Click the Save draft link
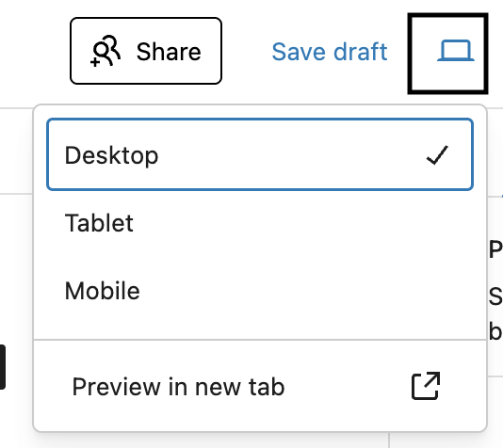The height and width of the screenshot is (448, 503). 330,52
